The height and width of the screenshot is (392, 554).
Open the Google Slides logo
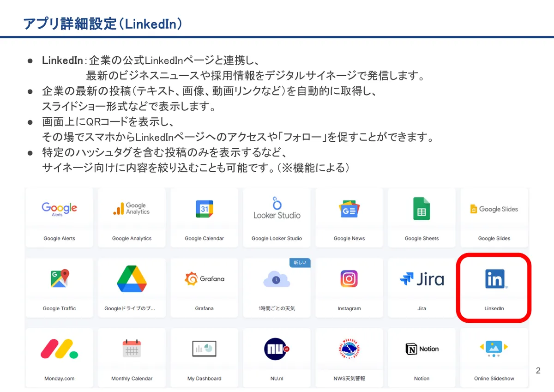[494, 209]
